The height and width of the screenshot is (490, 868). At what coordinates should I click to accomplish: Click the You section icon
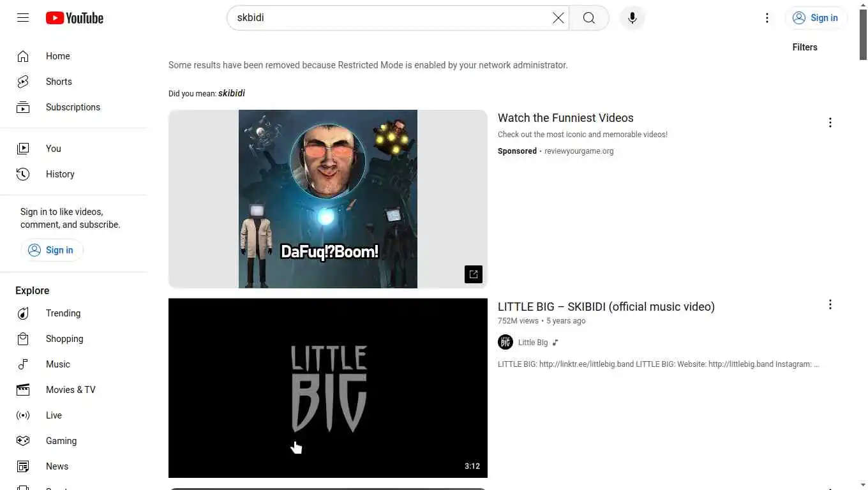[x=23, y=149]
